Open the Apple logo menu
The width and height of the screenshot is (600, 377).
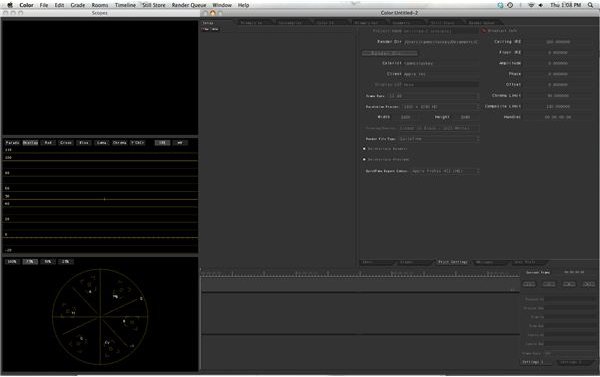(x=10, y=5)
